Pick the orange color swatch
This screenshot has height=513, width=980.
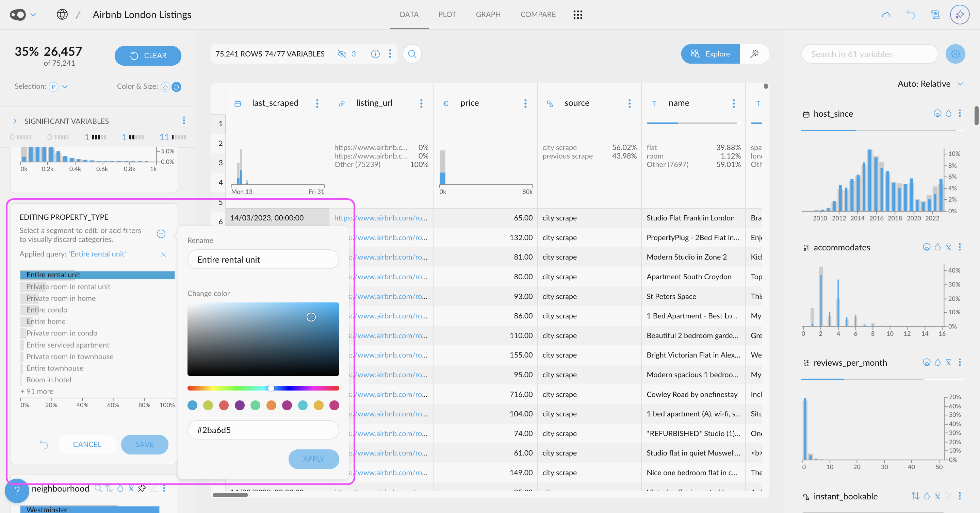tap(271, 406)
